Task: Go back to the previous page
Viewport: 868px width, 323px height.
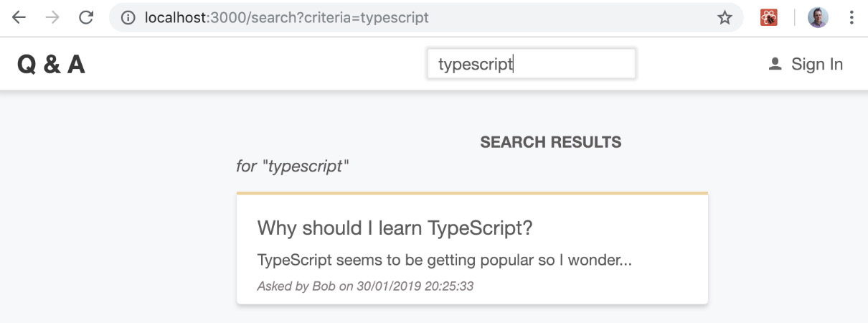Action: click(x=19, y=17)
